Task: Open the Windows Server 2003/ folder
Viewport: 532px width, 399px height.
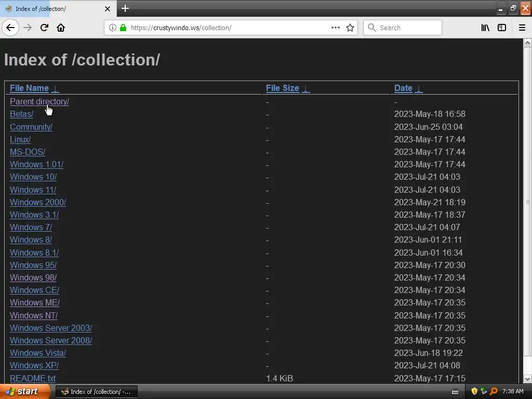Action: (51, 328)
